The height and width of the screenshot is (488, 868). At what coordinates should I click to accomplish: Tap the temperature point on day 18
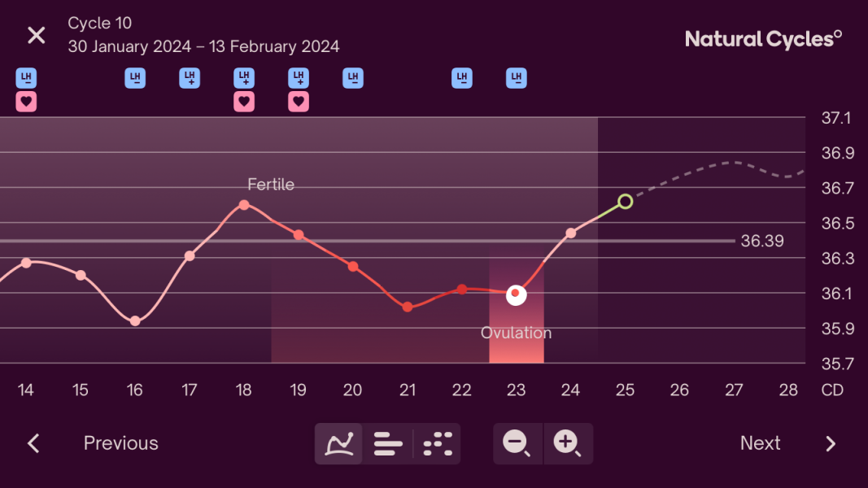[x=244, y=205]
